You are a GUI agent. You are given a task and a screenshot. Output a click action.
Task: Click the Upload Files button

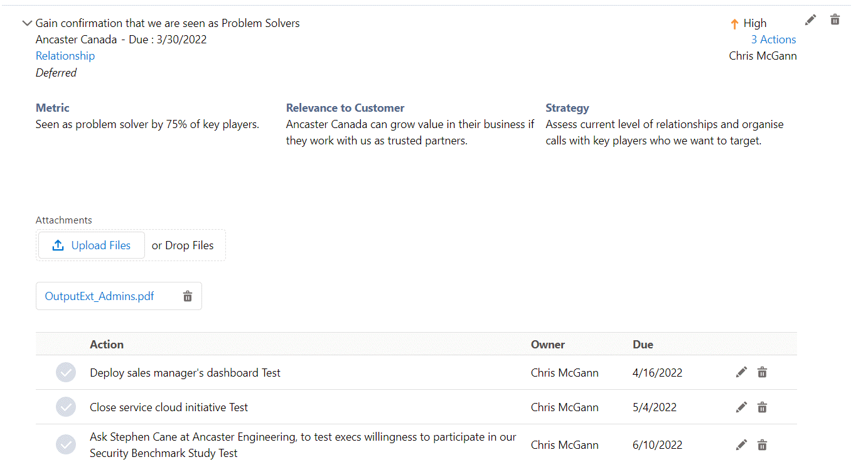coord(92,245)
